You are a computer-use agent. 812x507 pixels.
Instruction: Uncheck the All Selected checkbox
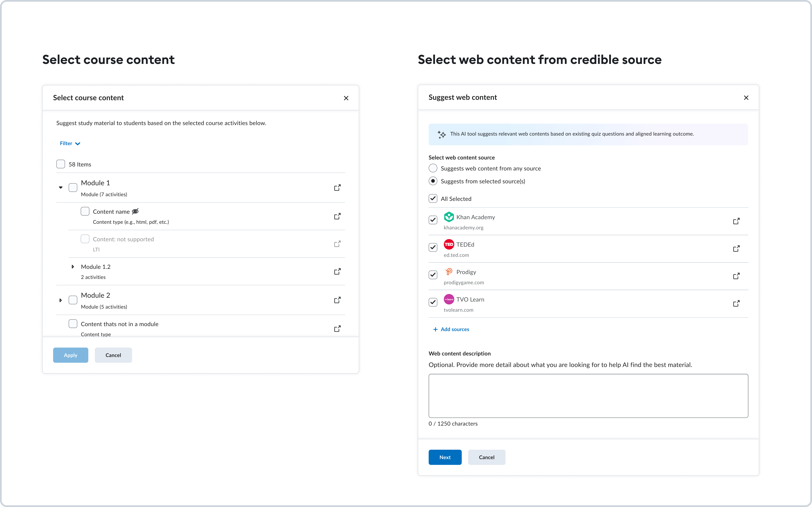click(433, 198)
